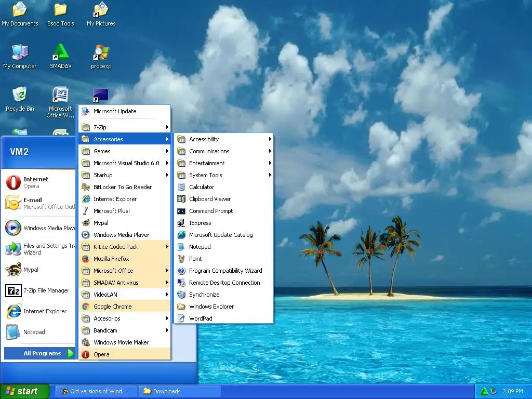Screen dimensions: 532x399
Task: Click the dark blue desktop shortcut icon
Action: (101, 95)
